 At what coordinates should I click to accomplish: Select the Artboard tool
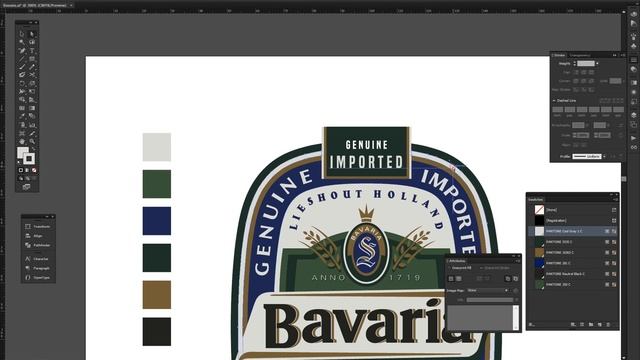pyautogui.click(x=22, y=133)
